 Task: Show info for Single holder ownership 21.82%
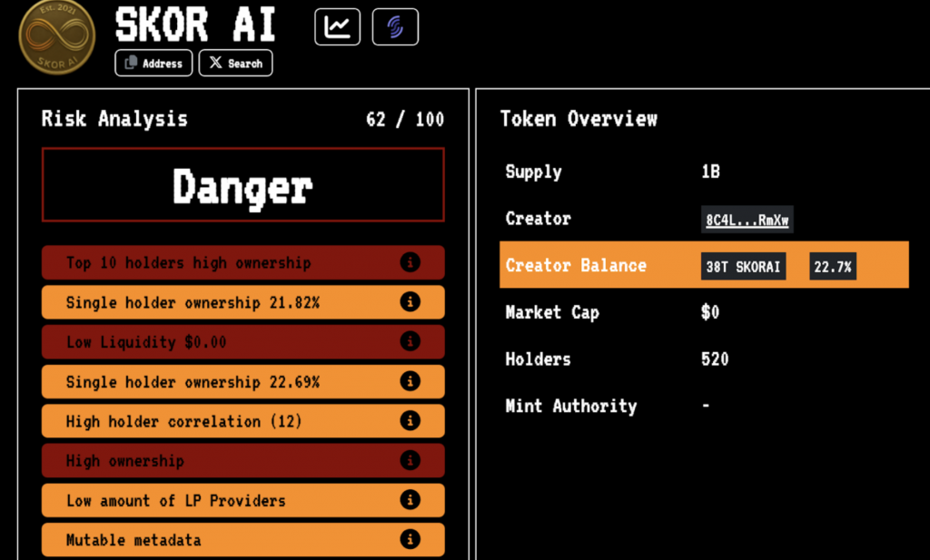click(x=410, y=301)
